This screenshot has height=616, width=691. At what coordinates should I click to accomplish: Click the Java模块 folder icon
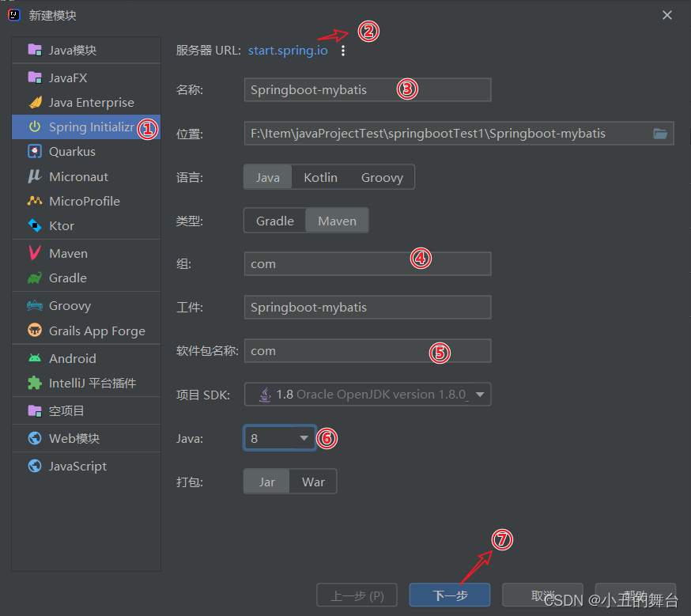tap(35, 50)
